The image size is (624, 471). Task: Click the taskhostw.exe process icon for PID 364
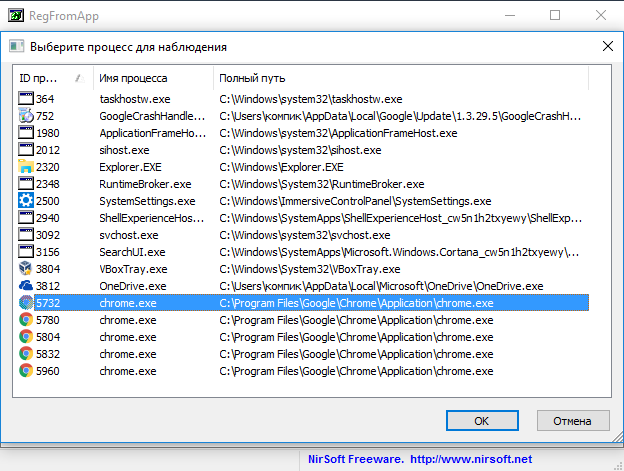[26, 99]
